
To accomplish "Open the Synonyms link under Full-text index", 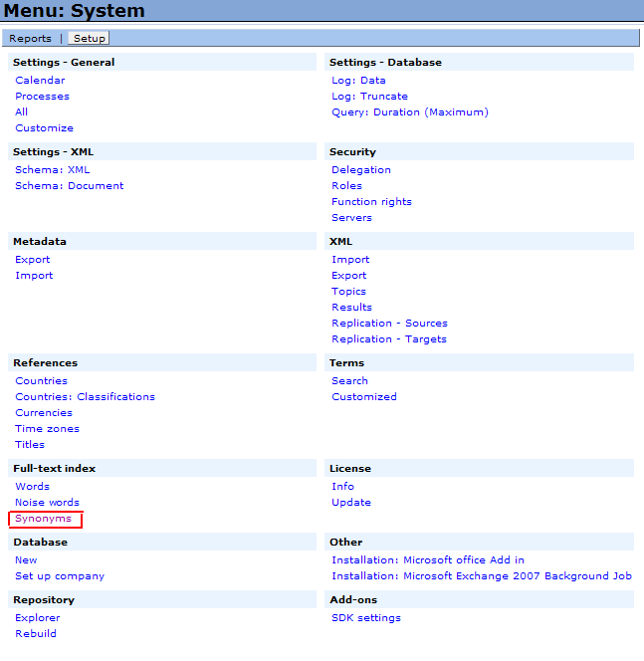I will (x=43, y=519).
